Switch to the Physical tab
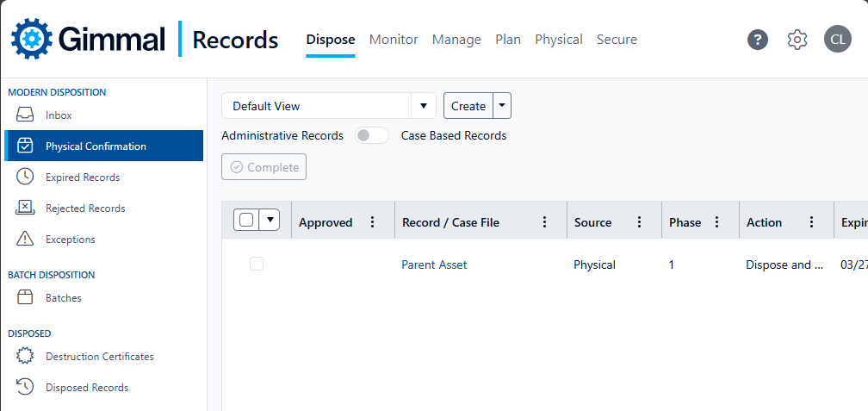 [559, 40]
